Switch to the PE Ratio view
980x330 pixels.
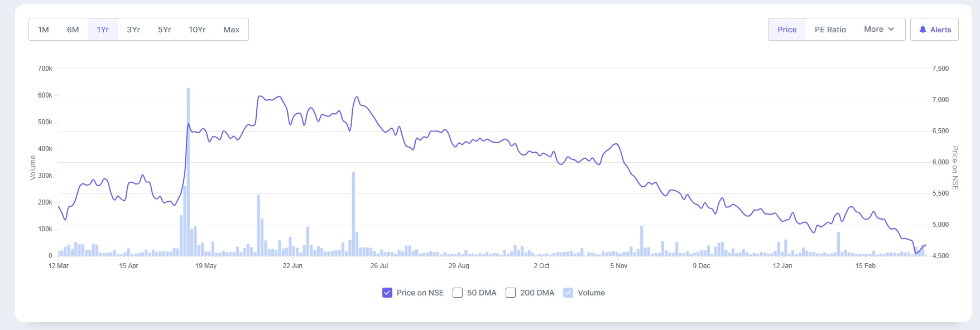830,30
